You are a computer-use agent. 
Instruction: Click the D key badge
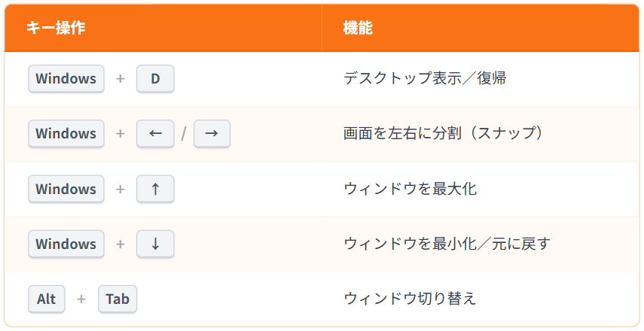pyautogui.click(x=155, y=79)
